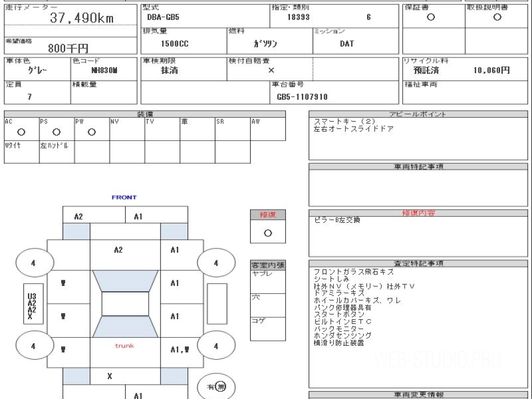The width and height of the screenshot is (532, 399).
Task: Click the 横滑り防止装置 note
Action: click(x=339, y=343)
